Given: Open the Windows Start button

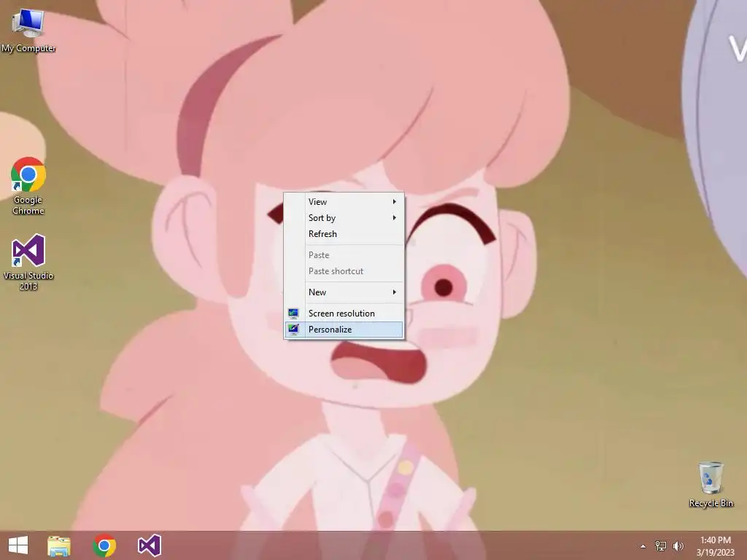Looking at the screenshot, I should click(x=18, y=545).
